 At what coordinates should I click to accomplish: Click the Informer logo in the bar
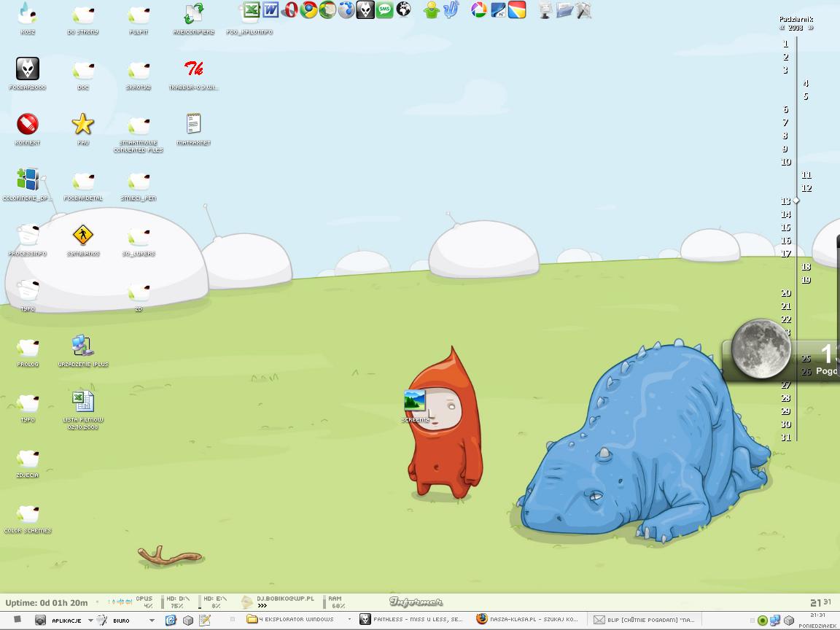tap(416, 602)
